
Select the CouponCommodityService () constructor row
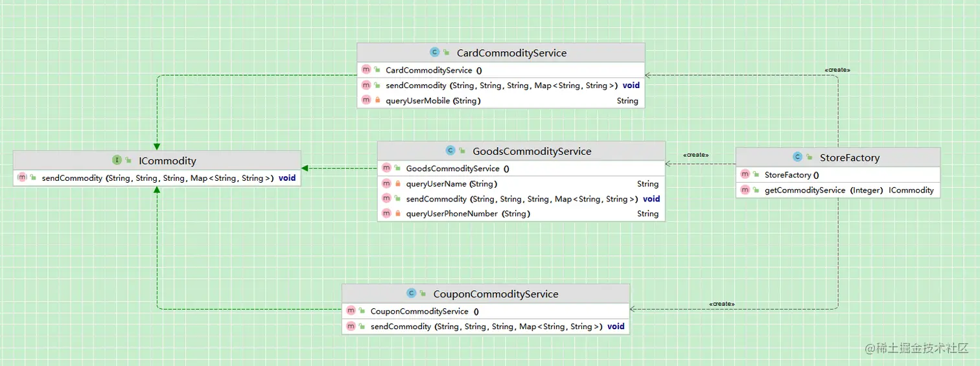485,311
